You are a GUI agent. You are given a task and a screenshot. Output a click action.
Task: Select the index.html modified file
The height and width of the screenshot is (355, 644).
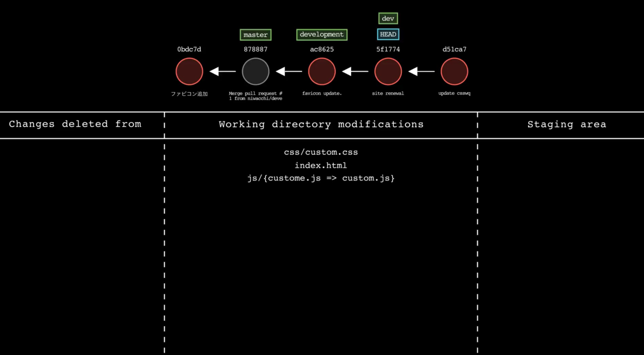tap(321, 165)
